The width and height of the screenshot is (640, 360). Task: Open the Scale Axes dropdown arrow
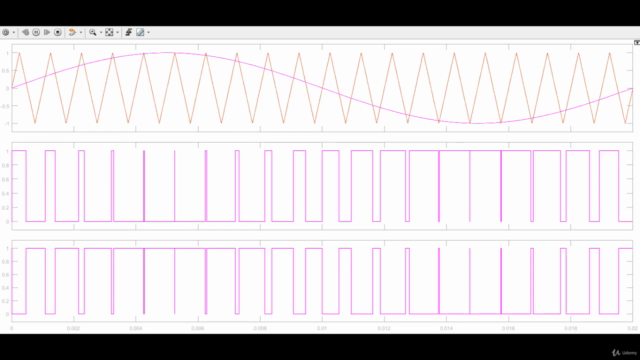118,32
